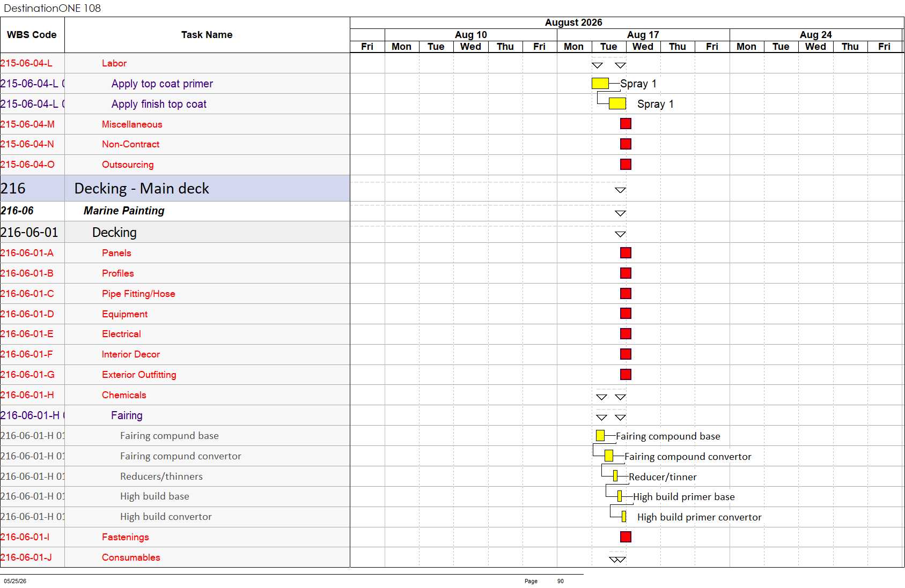Click the Aug 24 week header

816,35
